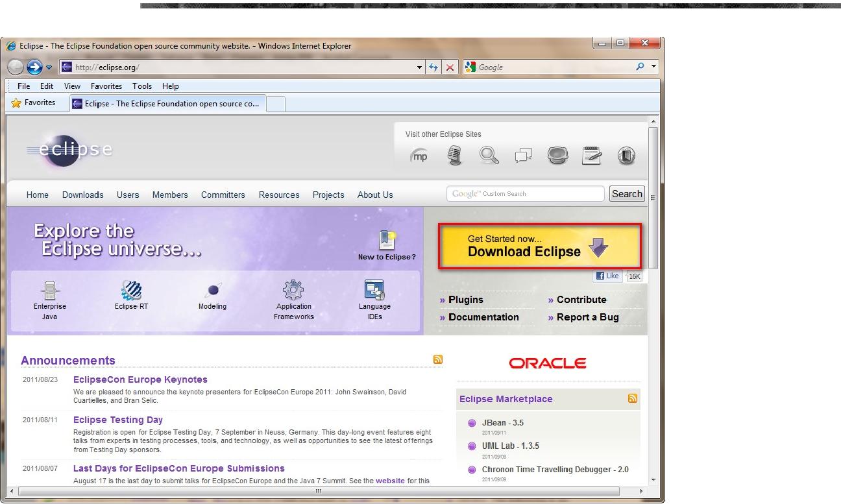This screenshot has height=504, width=841.
Task: Open the Application Frameworks gear icon
Action: coord(293,290)
